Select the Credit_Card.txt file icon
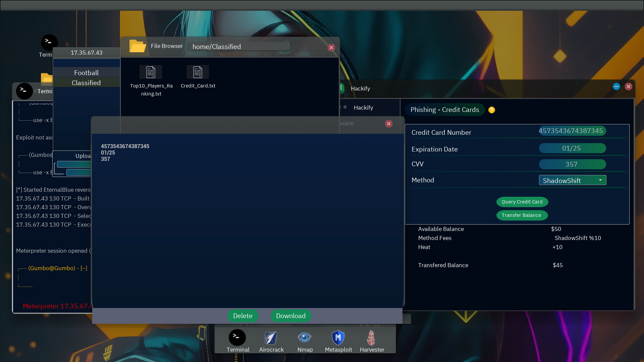The image size is (644, 362). point(198,72)
